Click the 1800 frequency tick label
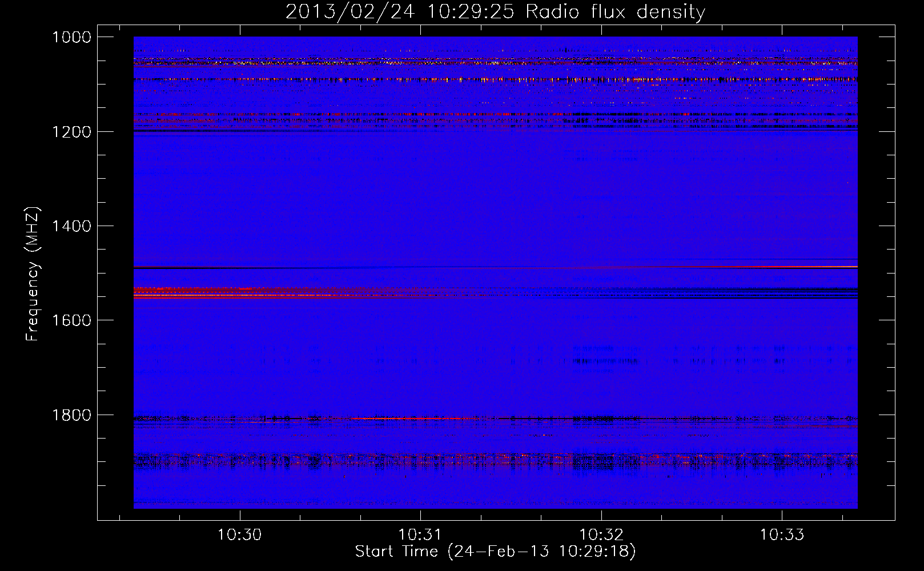Screen dimensions: 924x571 71,415
